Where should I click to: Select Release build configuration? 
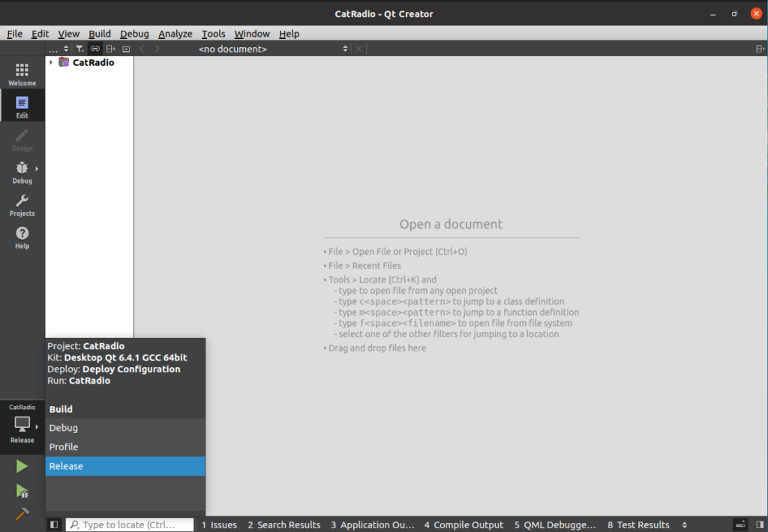point(125,466)
